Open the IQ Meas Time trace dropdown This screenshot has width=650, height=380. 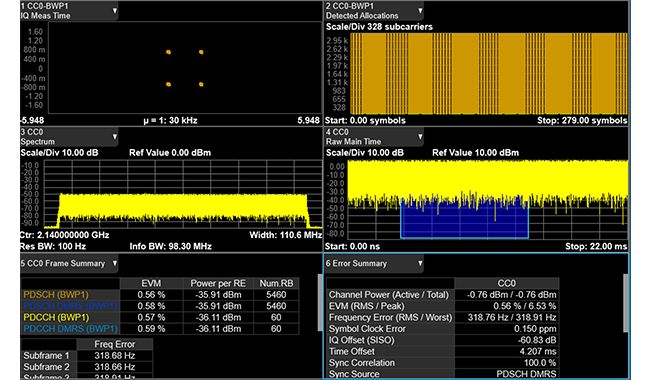115,11
